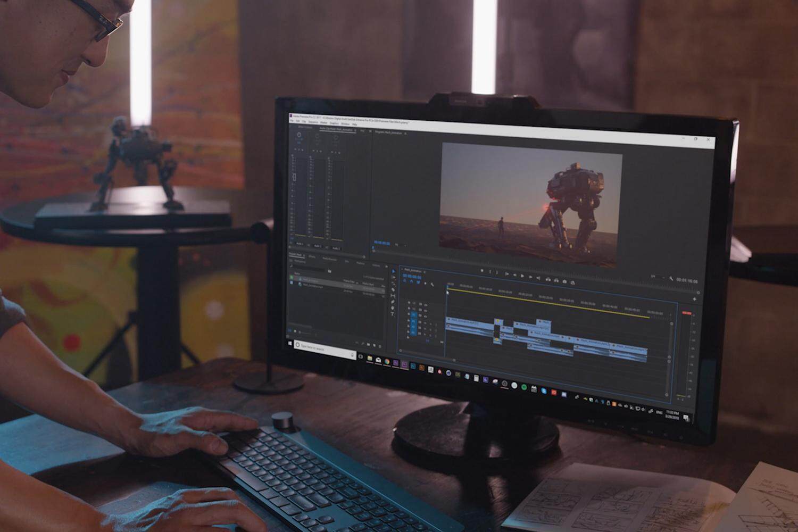
Task: Export frame with the camera icon
Action: (564, 281)
